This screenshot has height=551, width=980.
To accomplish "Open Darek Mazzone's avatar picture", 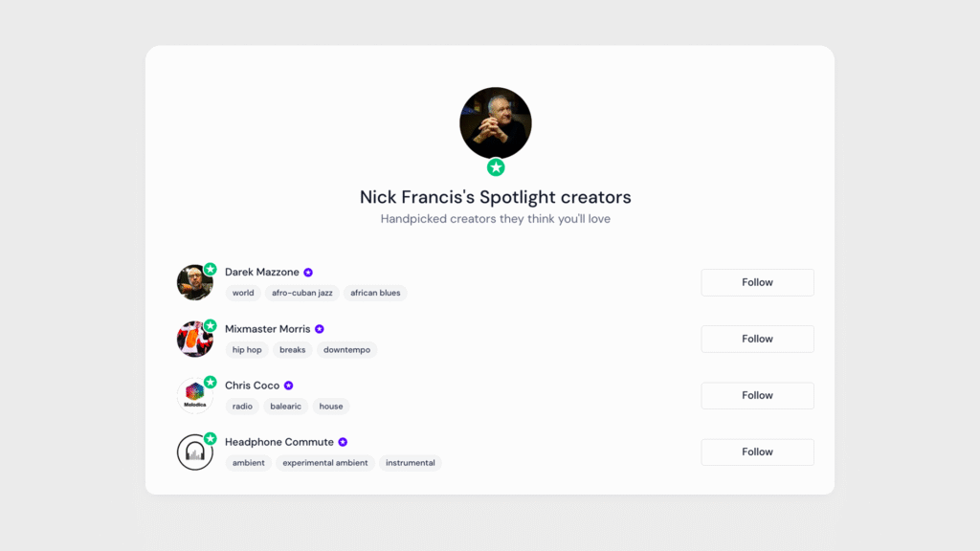I will tap(194, 283).
